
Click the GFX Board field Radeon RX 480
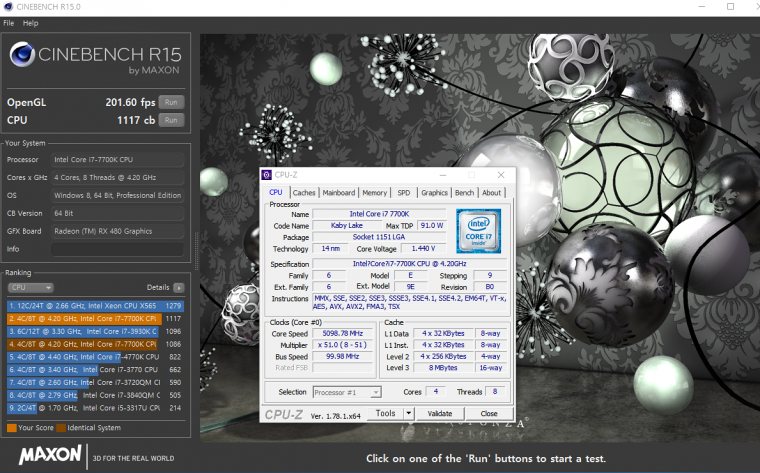[118, 231]
